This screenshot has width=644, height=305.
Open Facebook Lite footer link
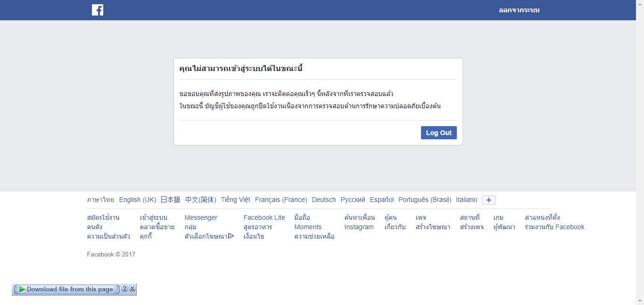click(264, 217)
